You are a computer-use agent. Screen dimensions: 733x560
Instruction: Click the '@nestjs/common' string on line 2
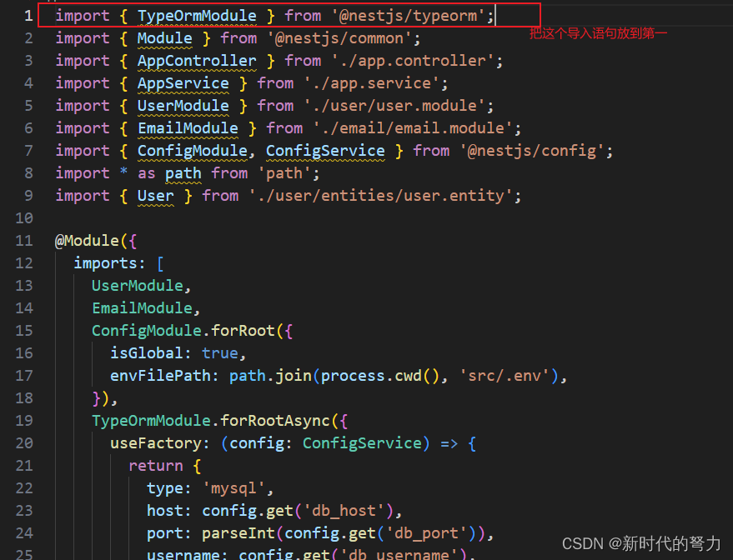point(339,38)
